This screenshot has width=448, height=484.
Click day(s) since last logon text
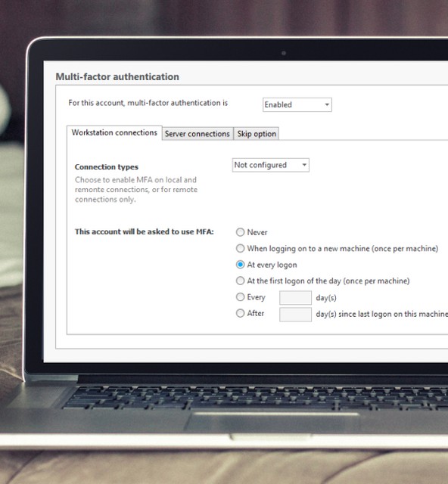(x=381, y=314)
